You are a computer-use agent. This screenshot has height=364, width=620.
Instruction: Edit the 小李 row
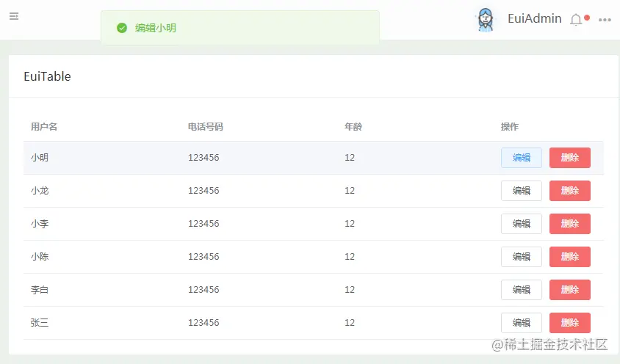(x=521, y=224)
